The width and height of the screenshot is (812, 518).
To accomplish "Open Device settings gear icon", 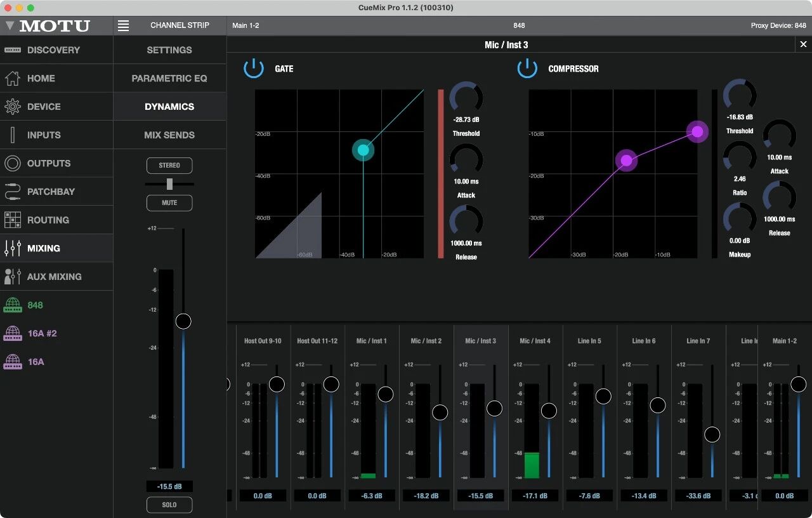I will pos(13,107).
